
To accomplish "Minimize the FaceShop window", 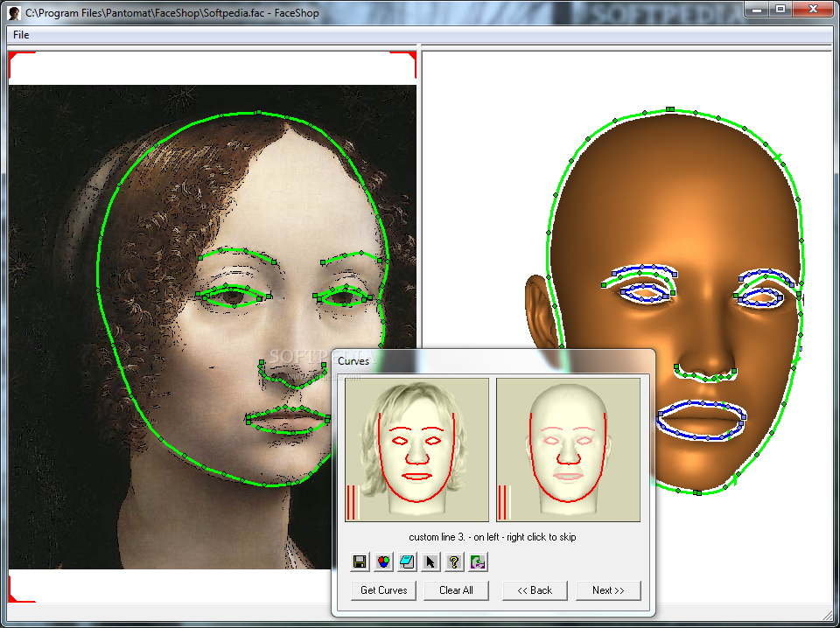I will coord(758,9).
